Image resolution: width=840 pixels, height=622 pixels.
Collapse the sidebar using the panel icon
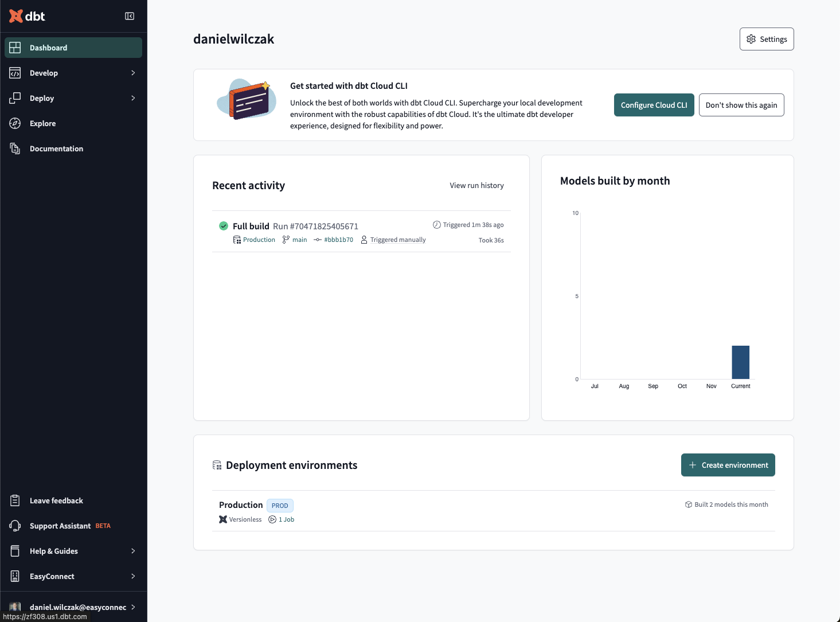(130, 16)
